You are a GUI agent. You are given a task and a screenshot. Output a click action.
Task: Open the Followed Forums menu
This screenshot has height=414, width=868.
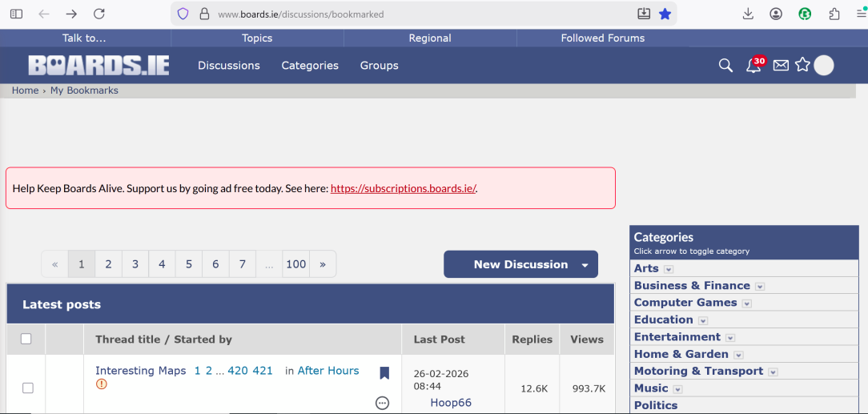tap(603, 38)
